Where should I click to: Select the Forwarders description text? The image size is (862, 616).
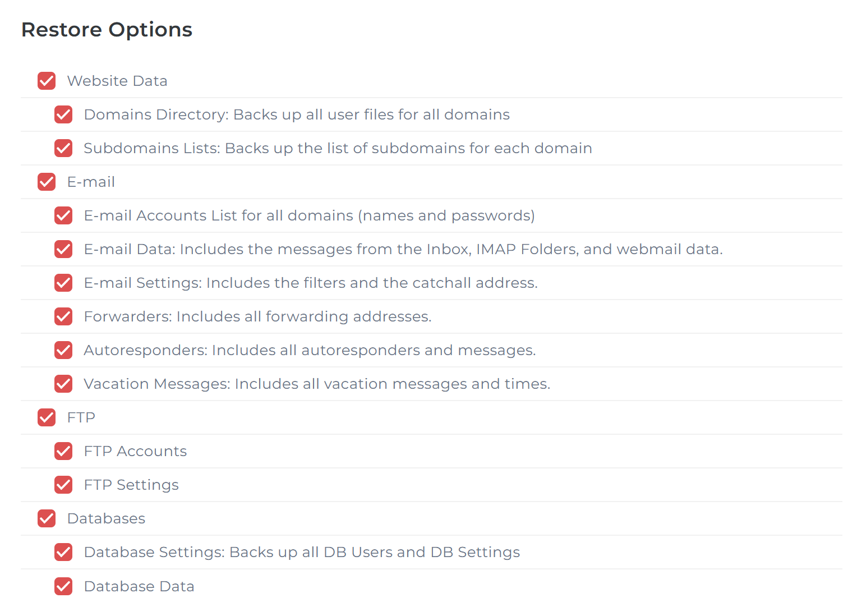[x=257, y=316]
